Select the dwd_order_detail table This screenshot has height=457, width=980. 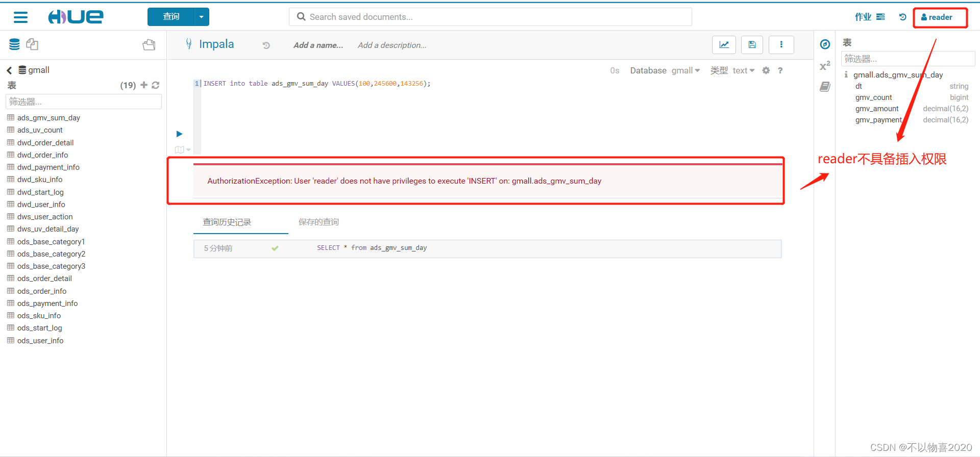[x=45, y=143]
